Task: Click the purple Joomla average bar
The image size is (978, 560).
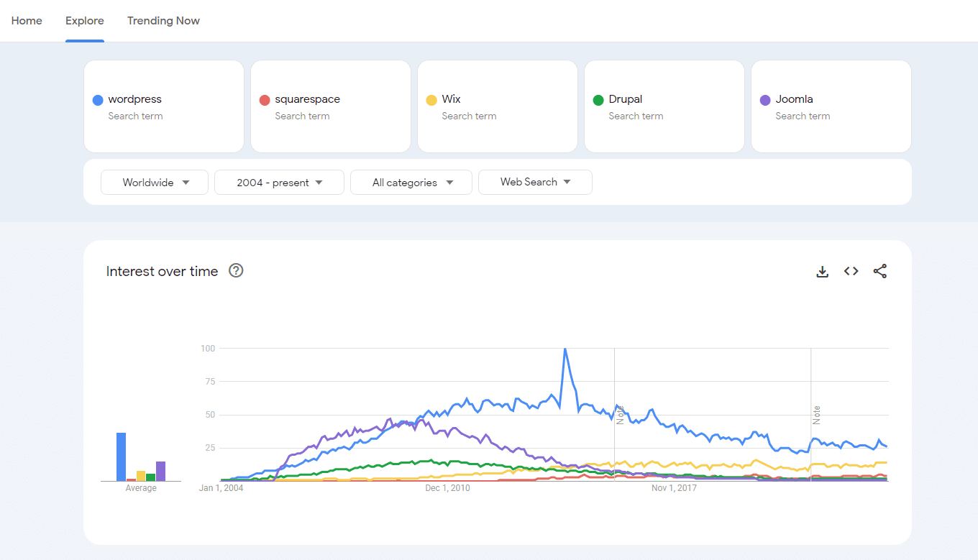Action: [x=161, y=472]
